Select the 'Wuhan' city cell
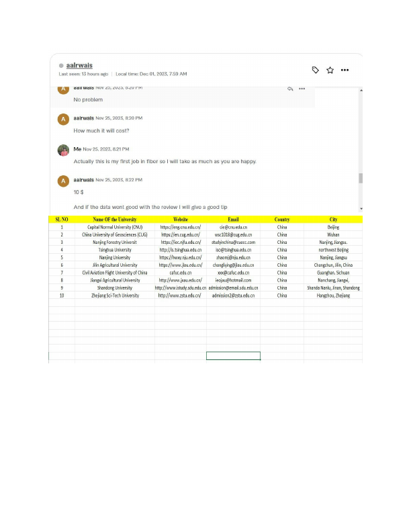Viewport: 411px width, 532px height. [333, 234]
